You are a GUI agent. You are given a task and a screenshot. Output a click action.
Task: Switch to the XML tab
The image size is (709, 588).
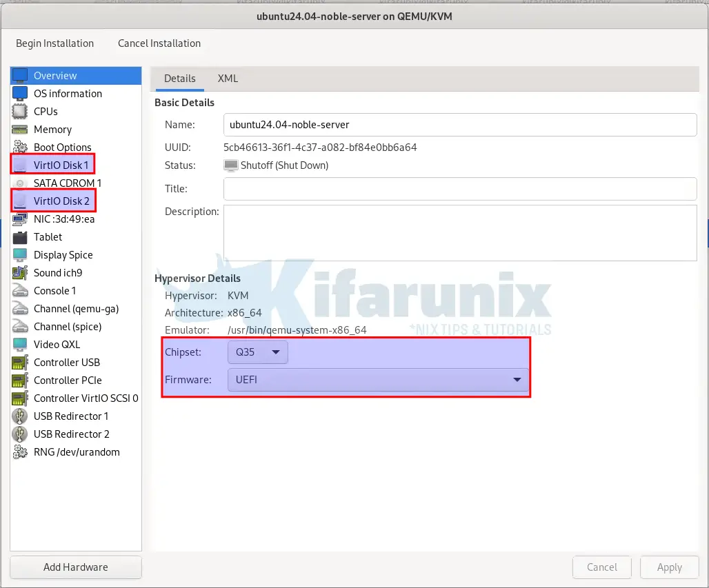pos(228,79)
